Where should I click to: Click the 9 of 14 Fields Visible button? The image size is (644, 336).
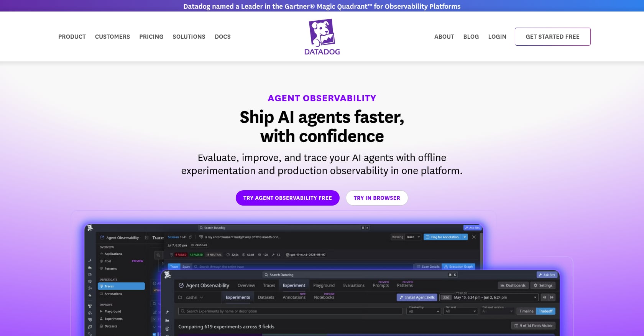tap(533, 326)
